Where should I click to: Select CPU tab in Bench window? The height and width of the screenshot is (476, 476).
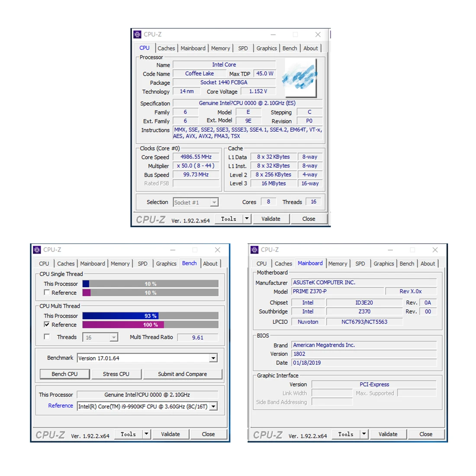coord(44,264)
